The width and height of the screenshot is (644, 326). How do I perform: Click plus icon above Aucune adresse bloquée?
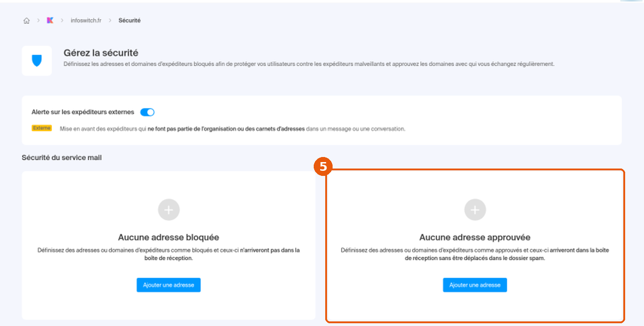coord(169,210)
